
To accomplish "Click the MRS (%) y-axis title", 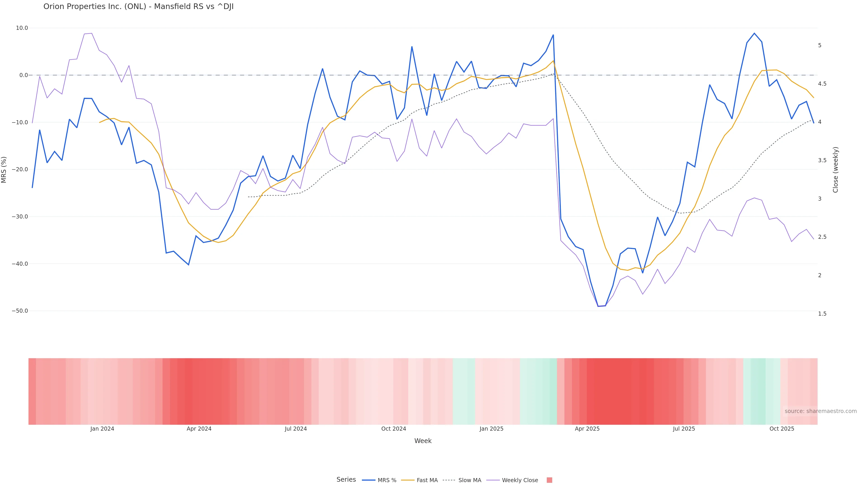I will (x=4, y=169).
